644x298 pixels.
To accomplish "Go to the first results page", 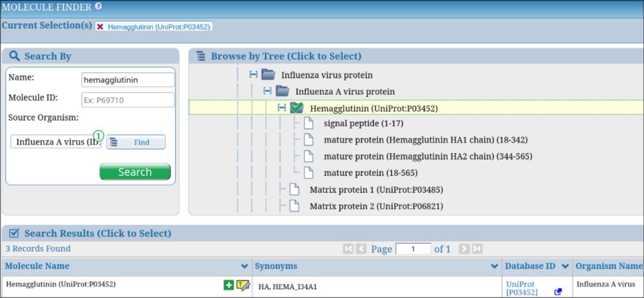I will [348, 249].
